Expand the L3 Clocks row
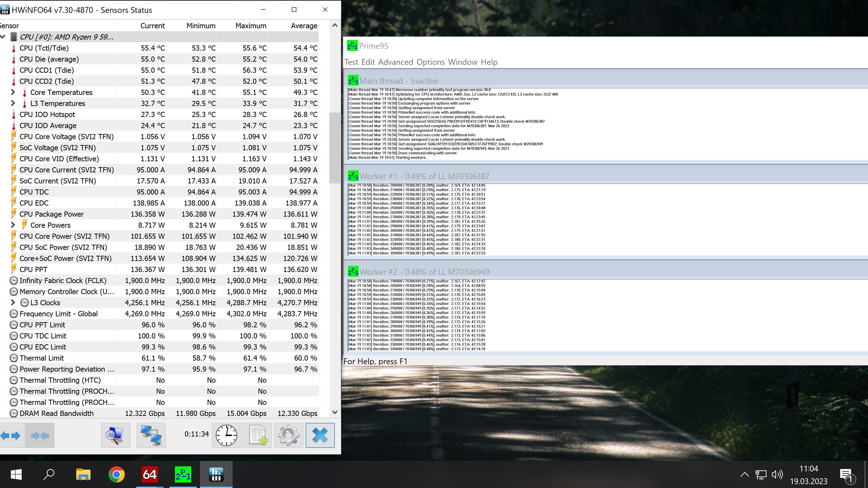Image resolution: width=868 pixels, height=488 pixels. [x=13, y=303]
